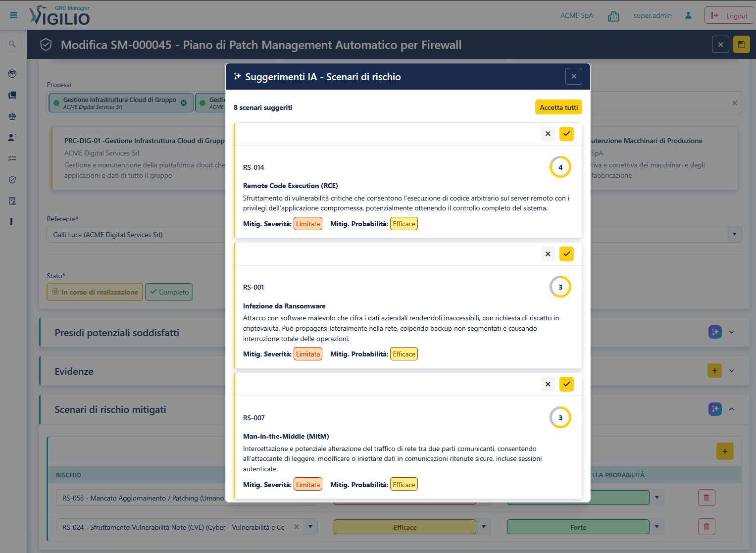The height and width of the screenshot is (553, 756).
Task: Open the certificate document icon in sidebar
Action: pos(12,201)
